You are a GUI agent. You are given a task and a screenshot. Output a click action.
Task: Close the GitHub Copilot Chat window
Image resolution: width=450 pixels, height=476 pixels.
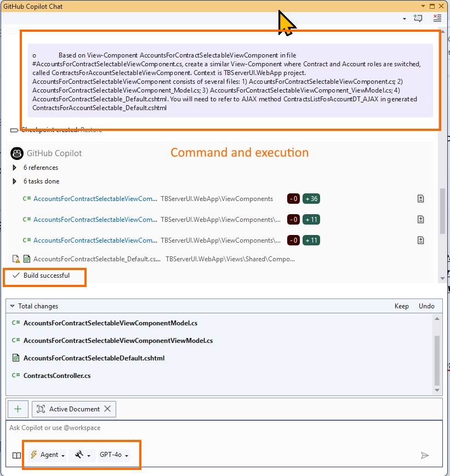click(441, 6)
